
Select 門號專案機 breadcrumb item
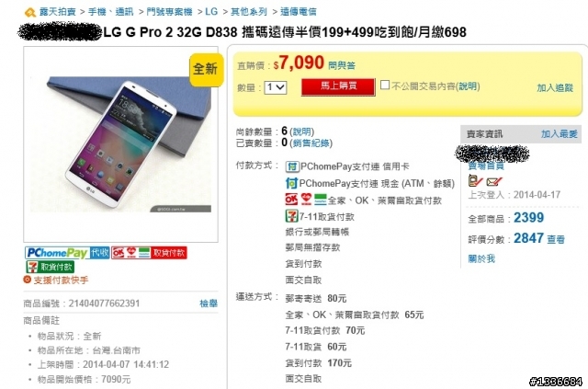[x=169, y=12]
